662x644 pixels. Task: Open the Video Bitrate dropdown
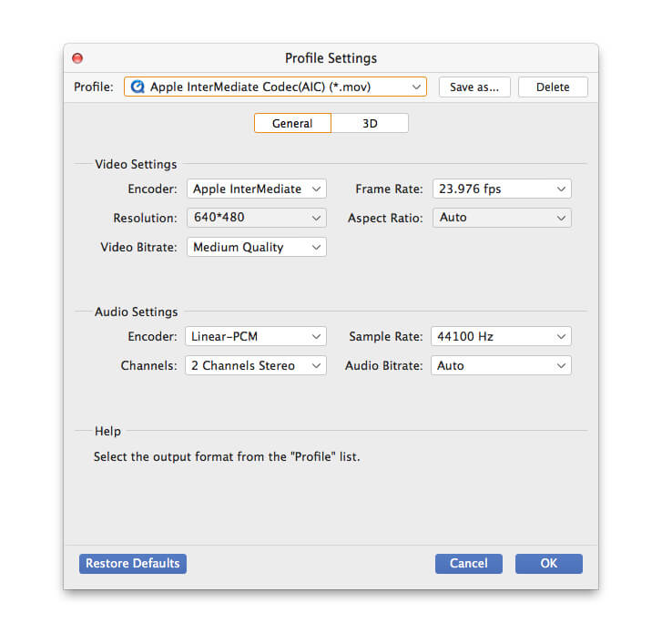coord(257,247)
